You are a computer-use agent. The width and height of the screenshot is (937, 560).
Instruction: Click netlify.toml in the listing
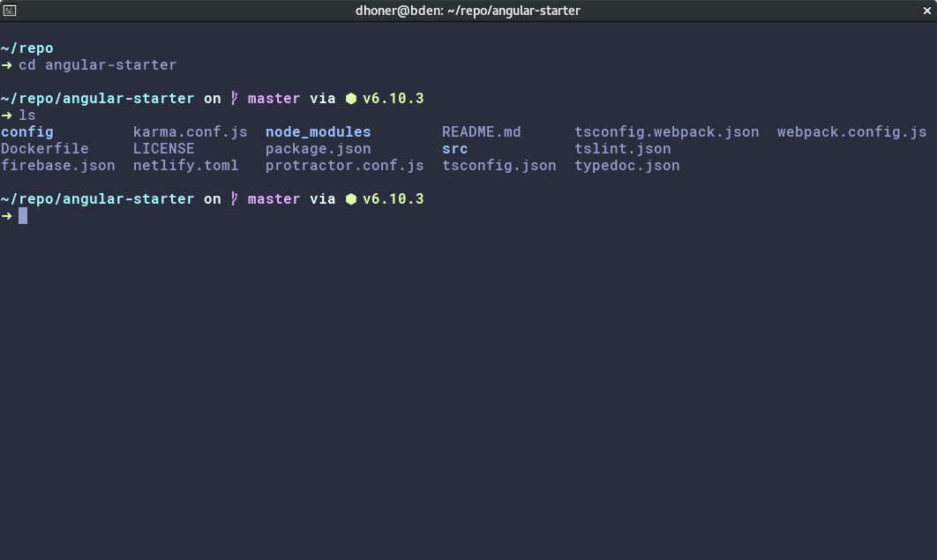(x=186, y=166)
